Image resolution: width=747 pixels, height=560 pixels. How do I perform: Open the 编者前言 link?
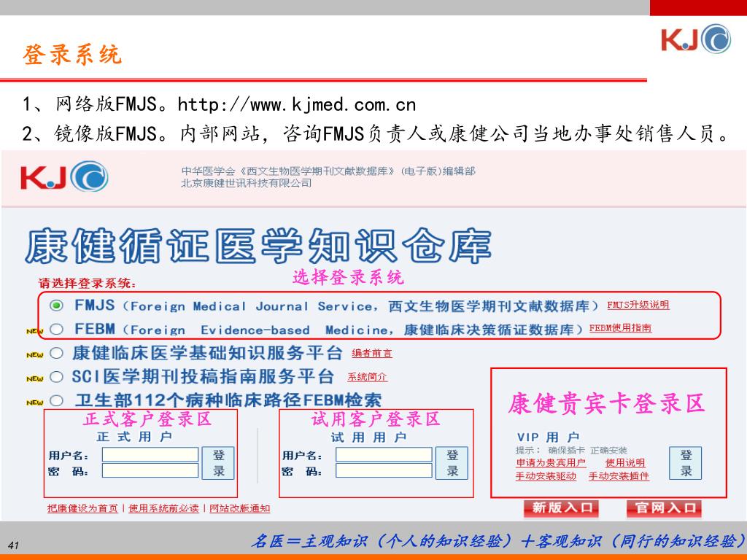372,353
